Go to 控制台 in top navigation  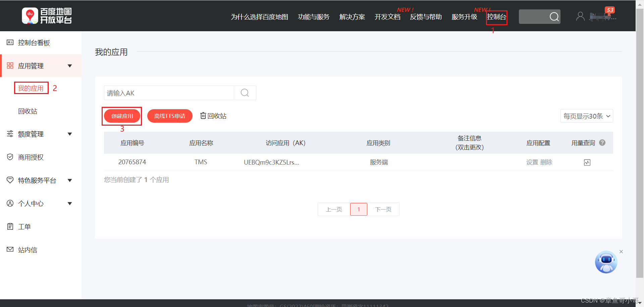[496, 17]
